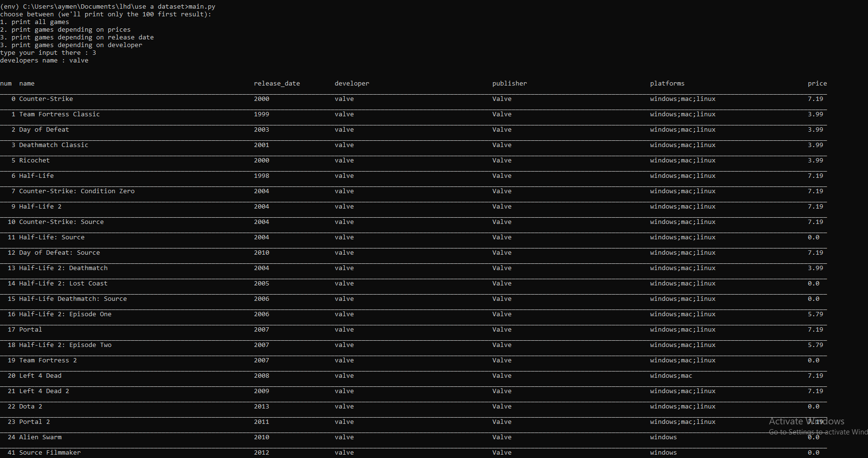868x458 pixels.
Task: Click the "1. print all games" menu line
Action: coord(35,22)
